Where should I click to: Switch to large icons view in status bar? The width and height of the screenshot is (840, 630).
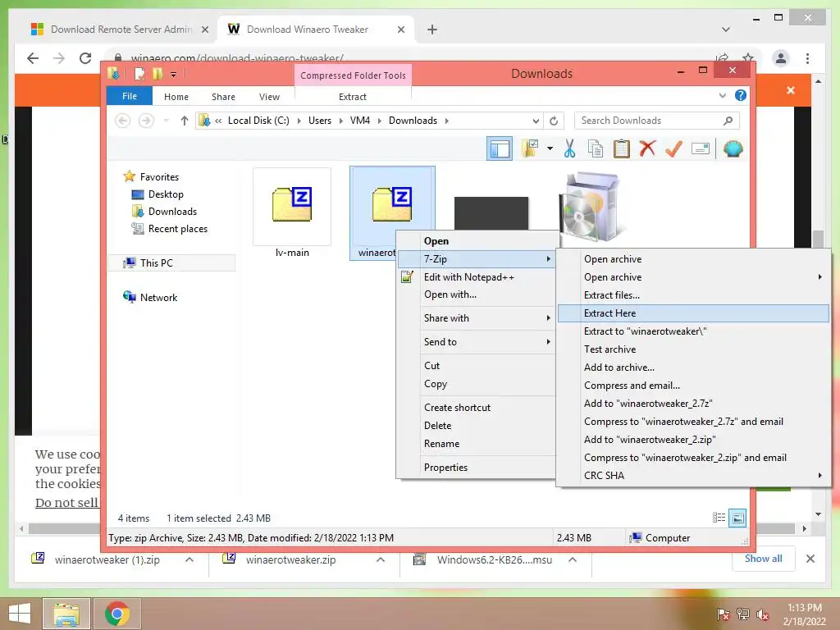pos(737,518)
